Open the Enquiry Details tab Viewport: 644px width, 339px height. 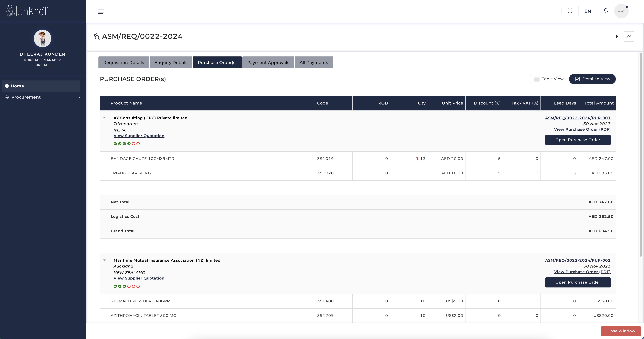point(171,63)
